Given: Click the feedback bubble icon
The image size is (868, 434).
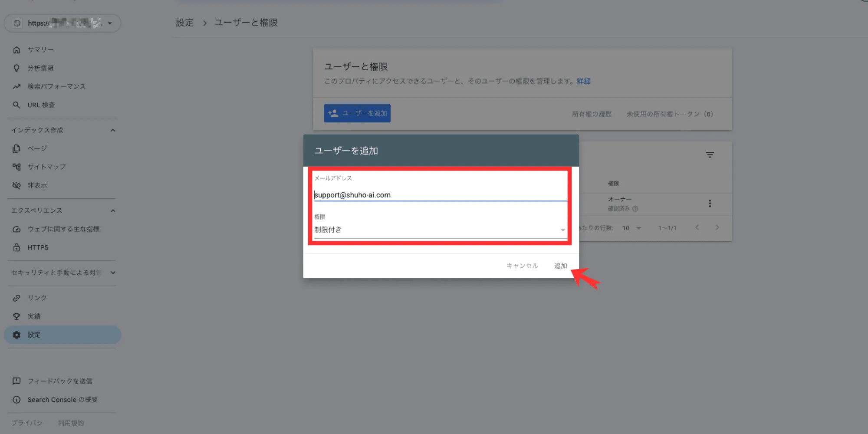Looking at the screenshot, I should [16, 381].
